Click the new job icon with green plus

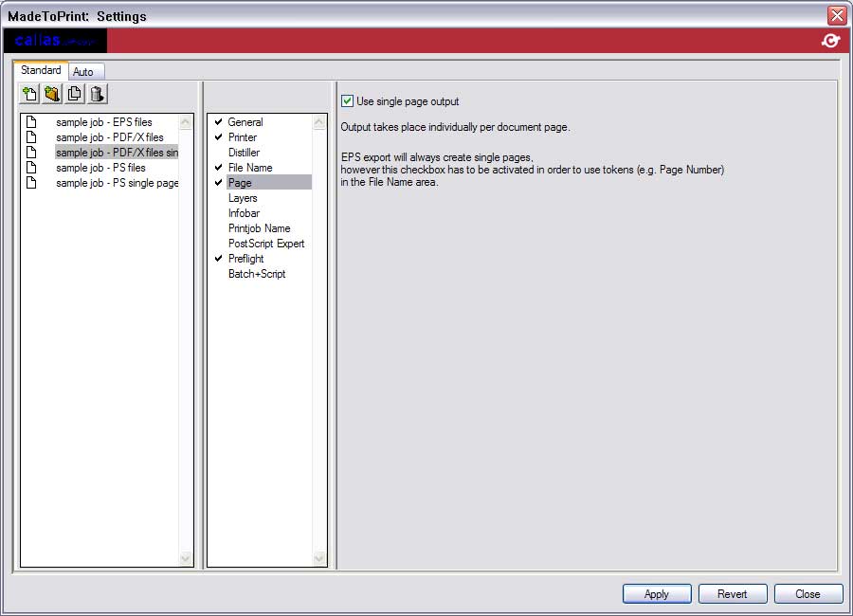tap(30, 94)
